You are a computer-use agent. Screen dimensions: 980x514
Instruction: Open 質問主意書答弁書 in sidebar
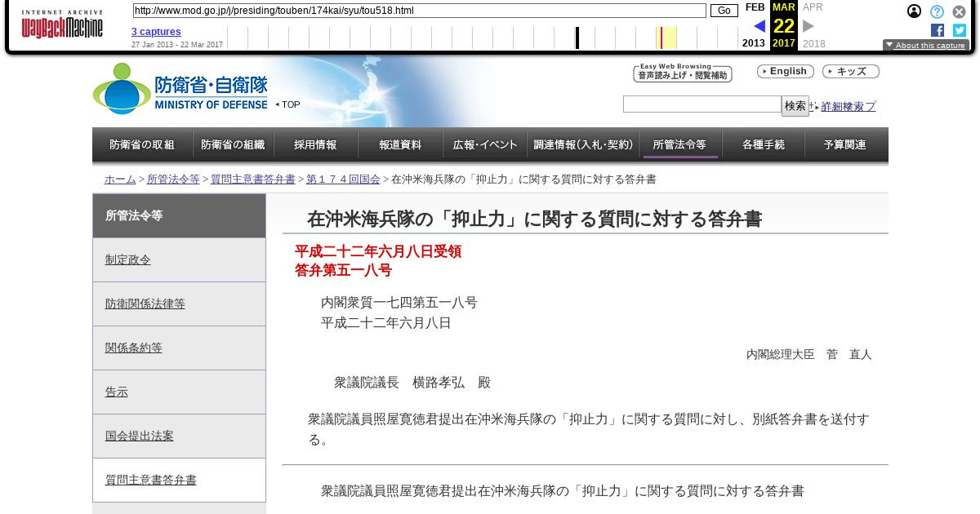179,480
